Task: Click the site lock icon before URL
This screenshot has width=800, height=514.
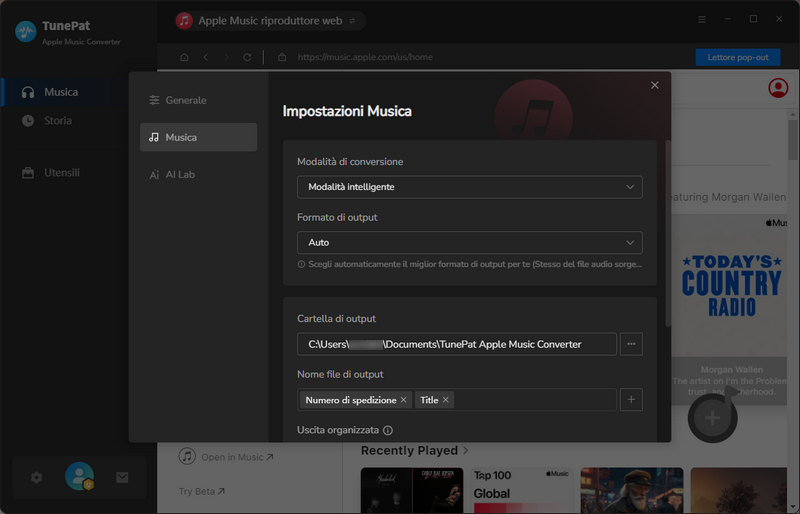Action: 282,57
